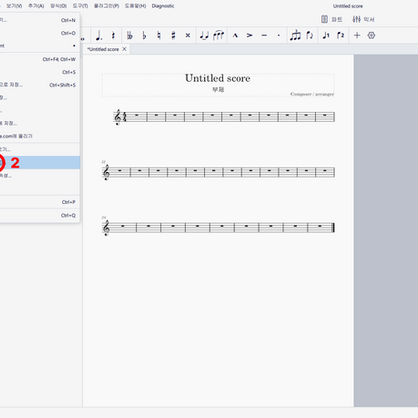Add the staccato dot articulation
418x418 pixels.
[x=279, y=35]
